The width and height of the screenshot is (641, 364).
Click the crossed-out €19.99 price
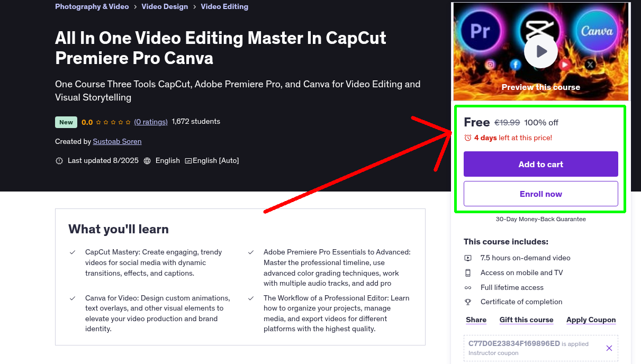point(507,123)
